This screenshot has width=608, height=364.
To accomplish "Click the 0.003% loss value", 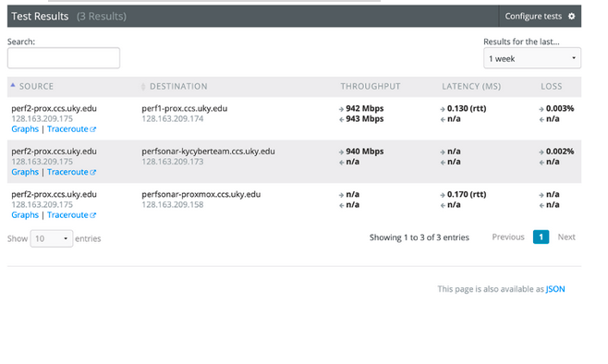I will tap(560, 108).
